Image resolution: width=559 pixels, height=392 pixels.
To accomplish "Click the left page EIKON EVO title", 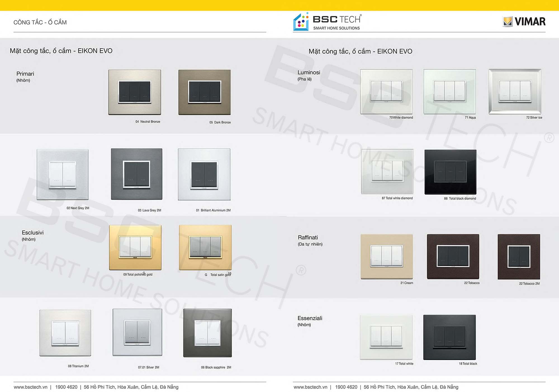I will (x=61, y=51).
